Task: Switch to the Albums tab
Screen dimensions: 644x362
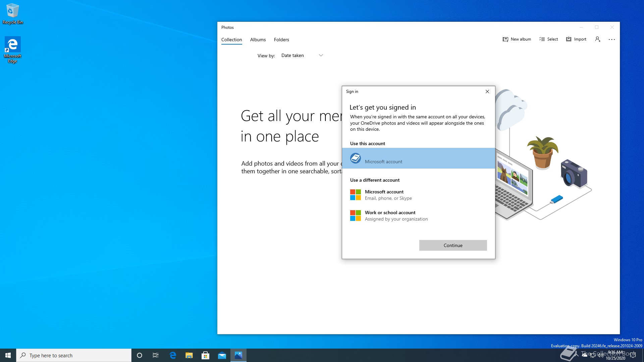Action: [x=258, y=40]
